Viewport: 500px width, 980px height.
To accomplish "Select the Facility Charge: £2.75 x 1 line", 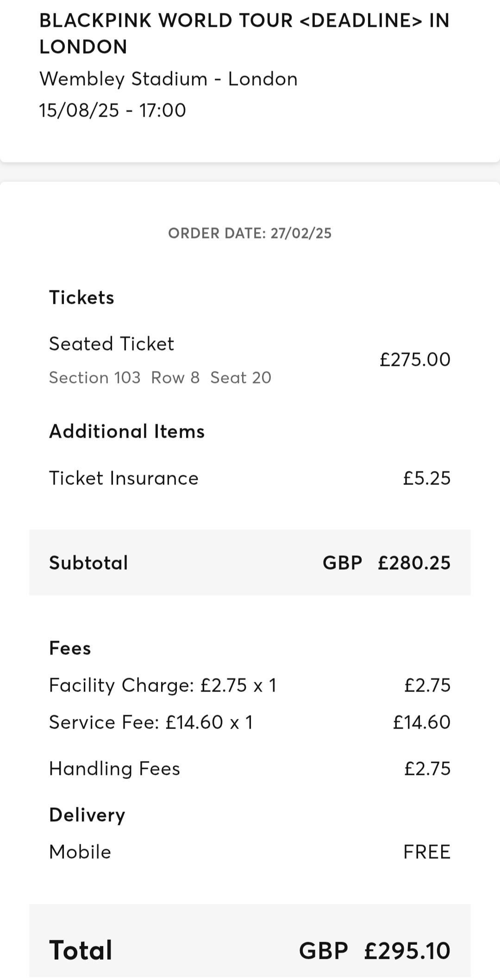I will pos(162,685).
